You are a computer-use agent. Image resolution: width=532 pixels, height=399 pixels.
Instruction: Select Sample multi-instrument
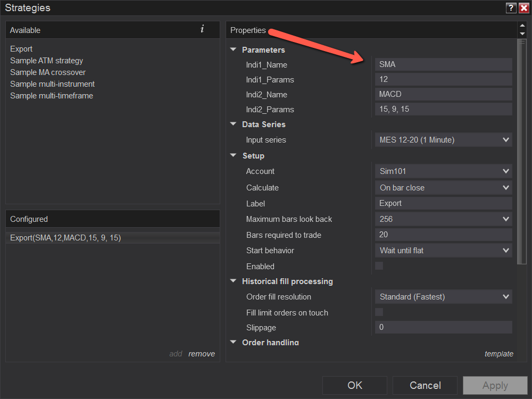[52, 84]
